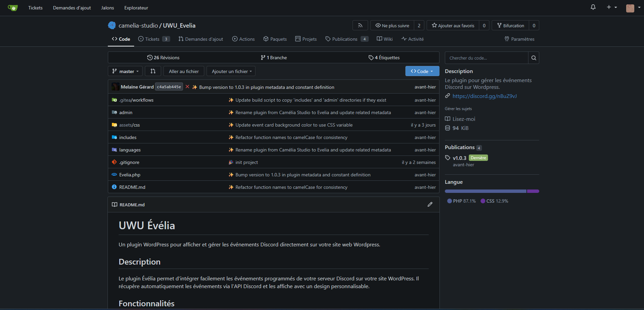Open the UWU_Evelia repository name link
The image size is (644, 310).
pos(179,26)
